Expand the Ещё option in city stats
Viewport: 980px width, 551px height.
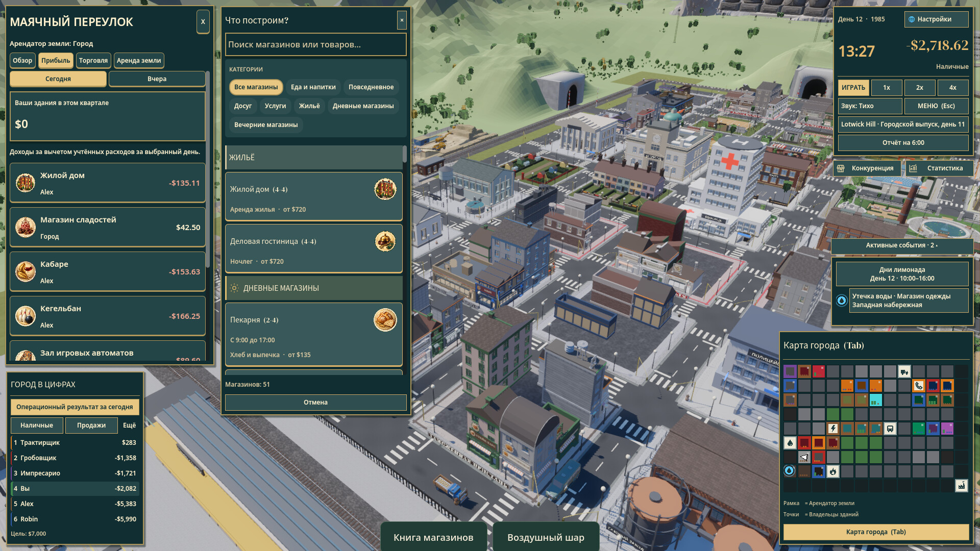coord(129,425)
